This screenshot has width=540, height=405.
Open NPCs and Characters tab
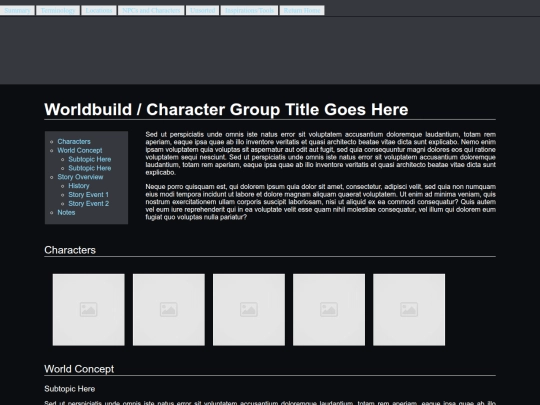(151, 10)
